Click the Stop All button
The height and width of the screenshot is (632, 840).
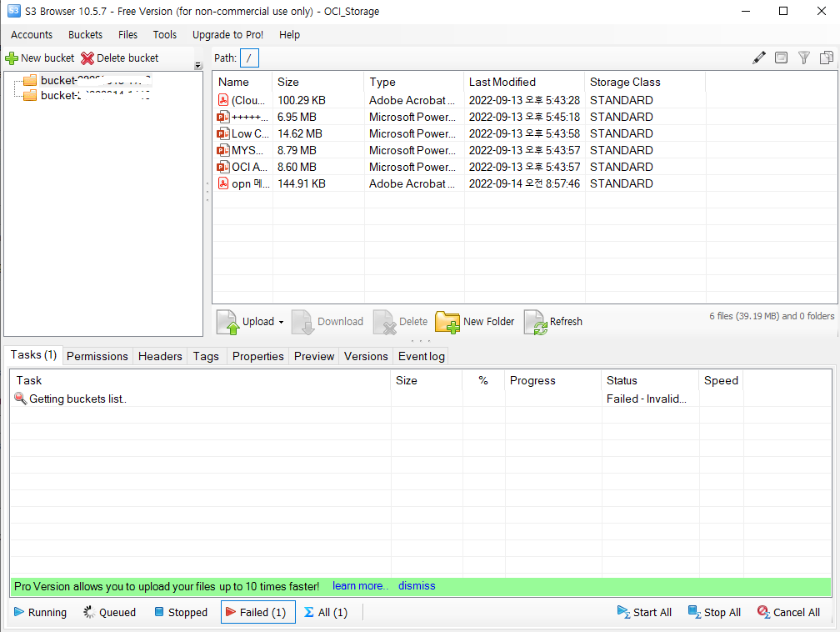tap(714, 612)
